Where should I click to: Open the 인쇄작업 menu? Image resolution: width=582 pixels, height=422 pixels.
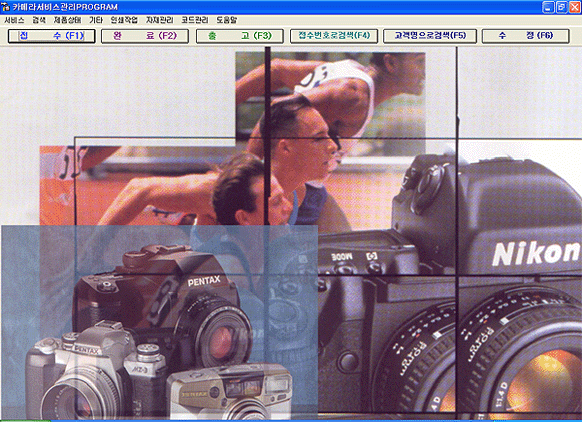[124, 20]
